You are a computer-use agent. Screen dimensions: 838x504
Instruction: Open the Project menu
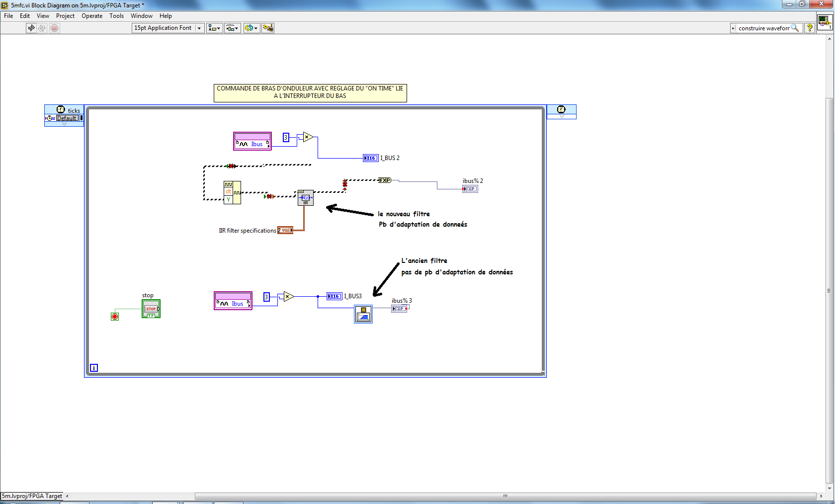65,16
